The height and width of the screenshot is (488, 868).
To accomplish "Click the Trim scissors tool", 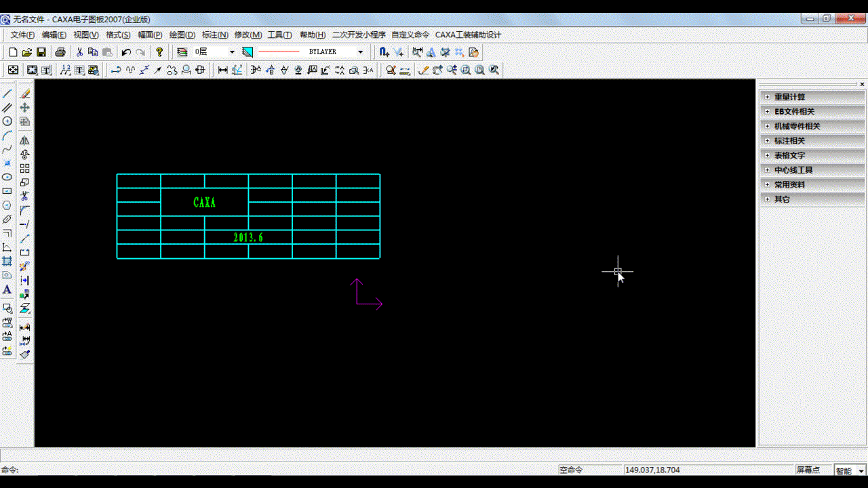I will (x=25, y=197).
